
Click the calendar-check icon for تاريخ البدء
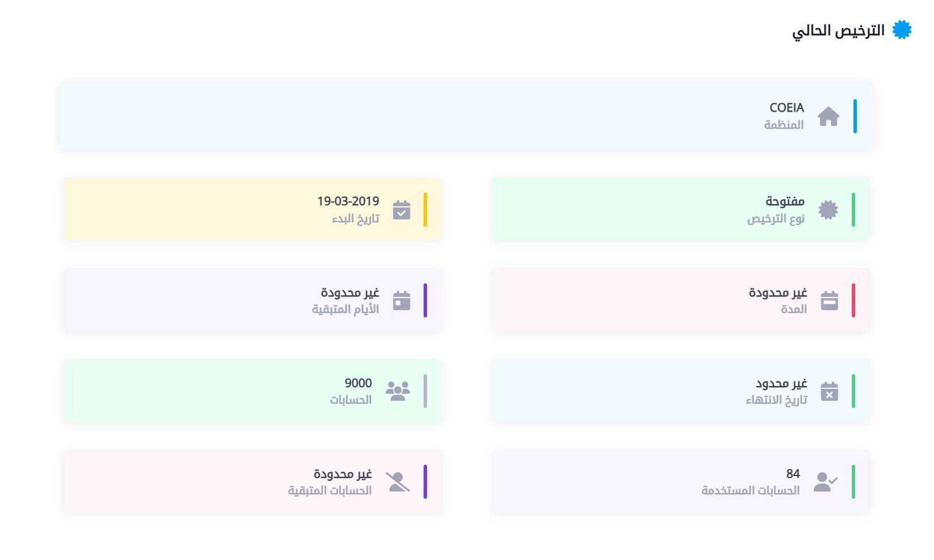[x=402, y=210]
